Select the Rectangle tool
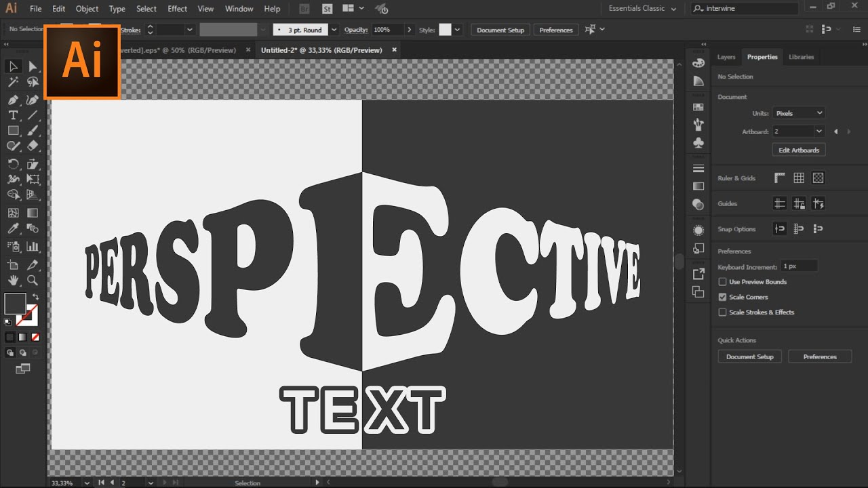This screenshot has height=488, width=868. click(x=13, y=131)
